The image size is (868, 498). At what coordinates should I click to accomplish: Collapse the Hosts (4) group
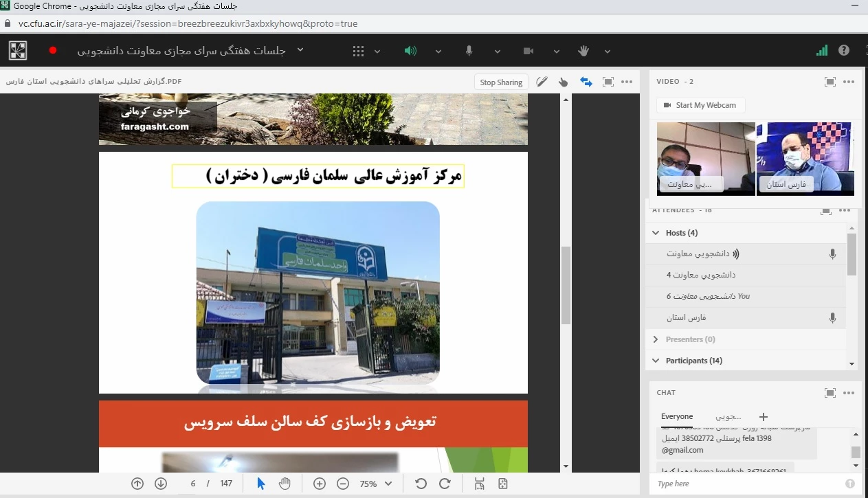[656, 233]
